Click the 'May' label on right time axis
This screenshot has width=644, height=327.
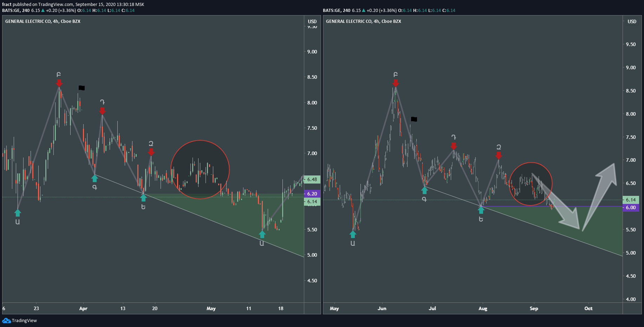334,308
